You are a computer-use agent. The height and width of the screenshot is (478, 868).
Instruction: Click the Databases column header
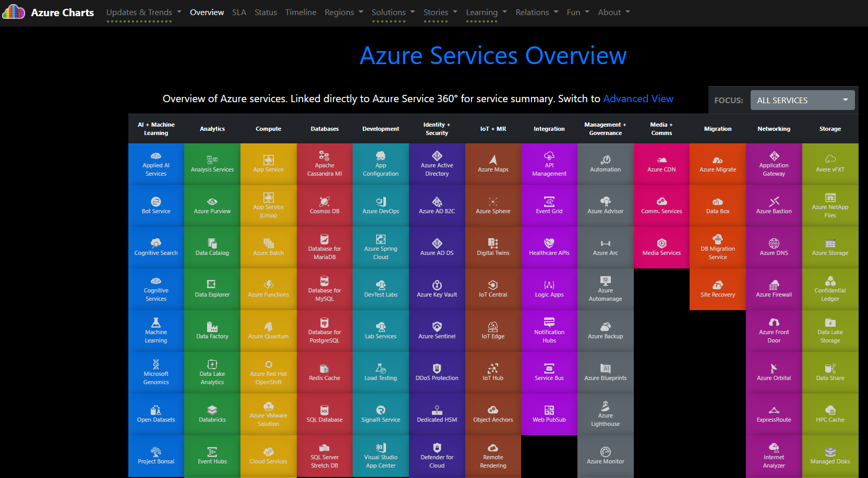point(324,128)
